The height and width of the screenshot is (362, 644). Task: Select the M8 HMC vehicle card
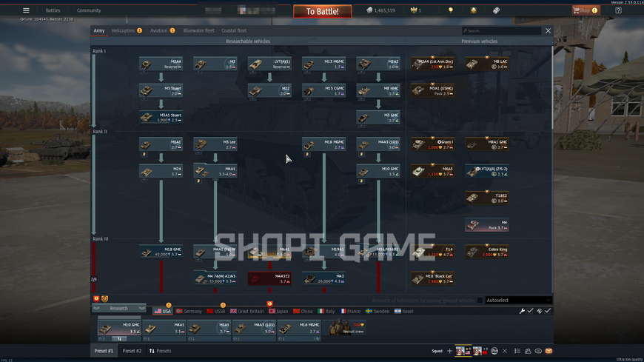pyautogui.click(x=378, y=90)
